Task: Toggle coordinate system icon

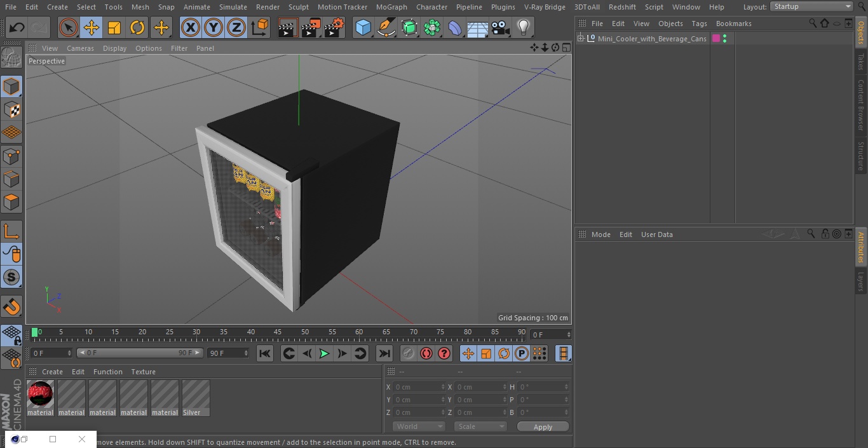Action: coord(260,27)
